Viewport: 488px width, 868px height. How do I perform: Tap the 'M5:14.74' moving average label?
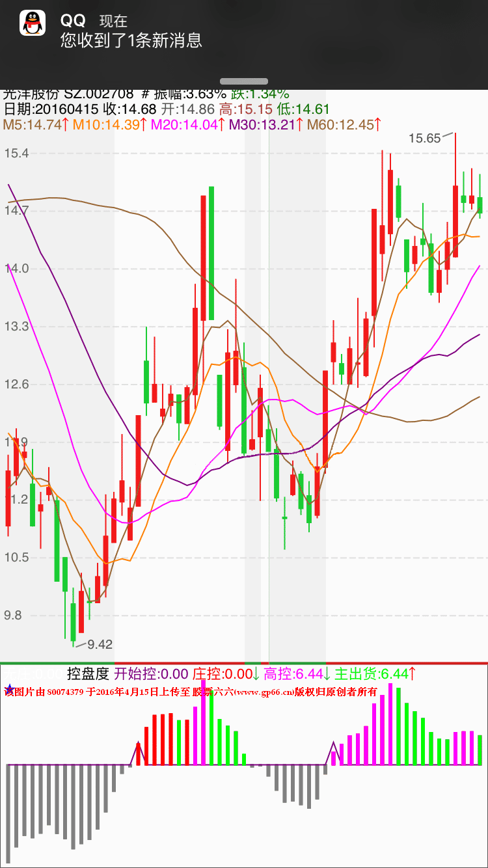point(36,124)
